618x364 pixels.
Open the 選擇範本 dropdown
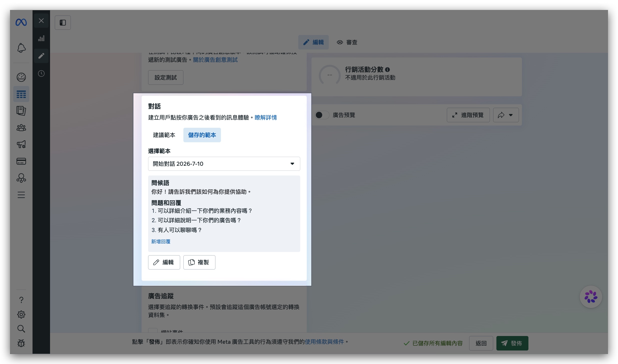pyautogui.click(x=224, y=164)
